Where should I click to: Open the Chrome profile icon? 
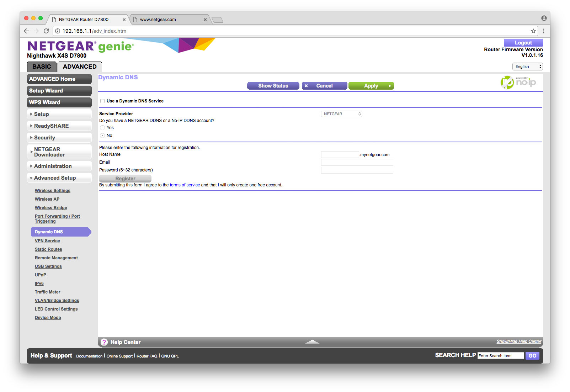[x=544, y=18]
